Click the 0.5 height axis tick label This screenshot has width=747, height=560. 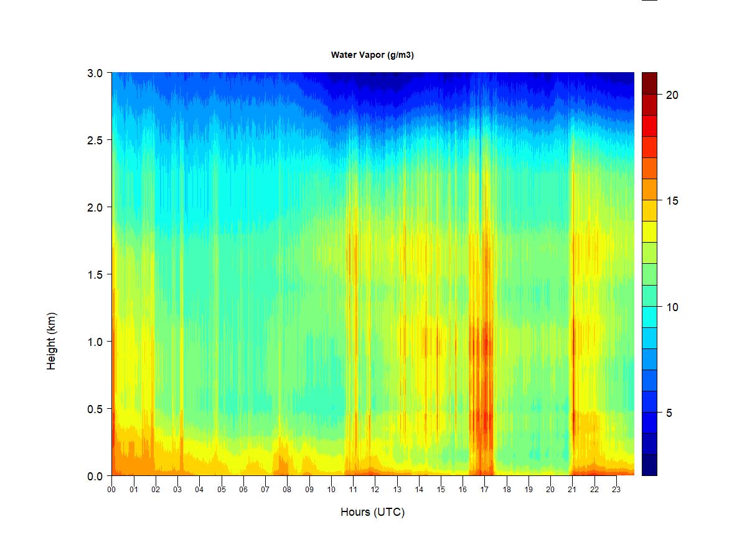point(95,409)
